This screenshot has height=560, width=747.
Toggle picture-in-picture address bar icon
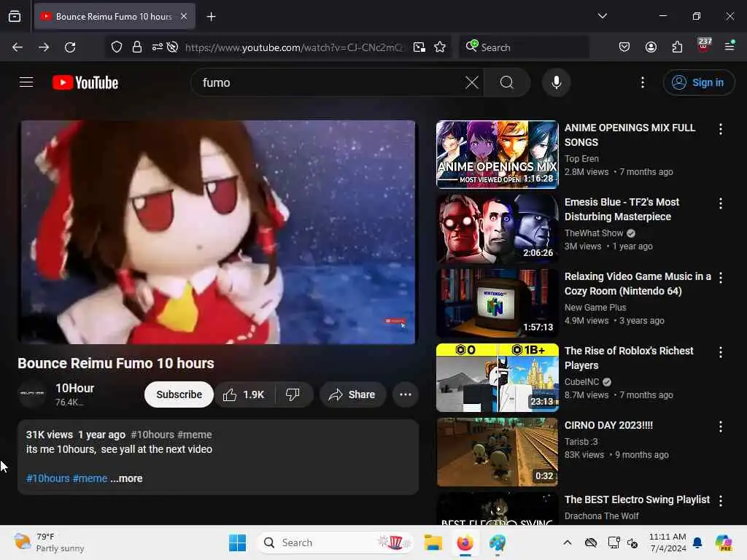tap(419, 47)
